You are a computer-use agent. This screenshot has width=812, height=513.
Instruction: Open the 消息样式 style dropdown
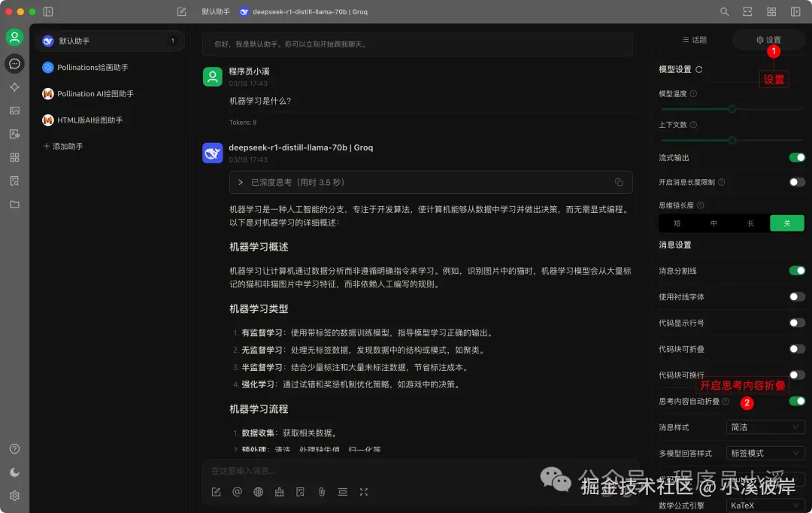[765, 426]
